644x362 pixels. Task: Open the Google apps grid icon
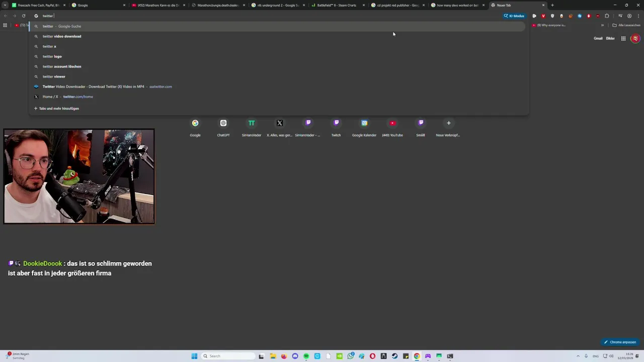[623, 38]
